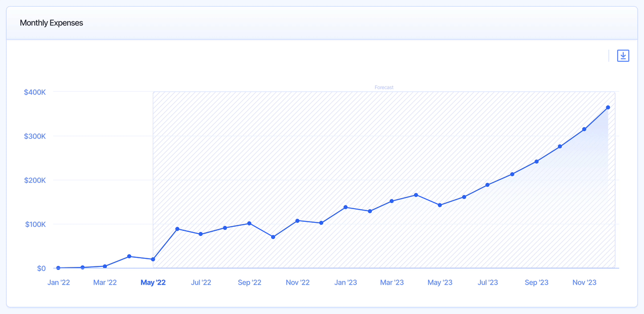Click the Mar '22 x-axis label

(x=105, y=283)
